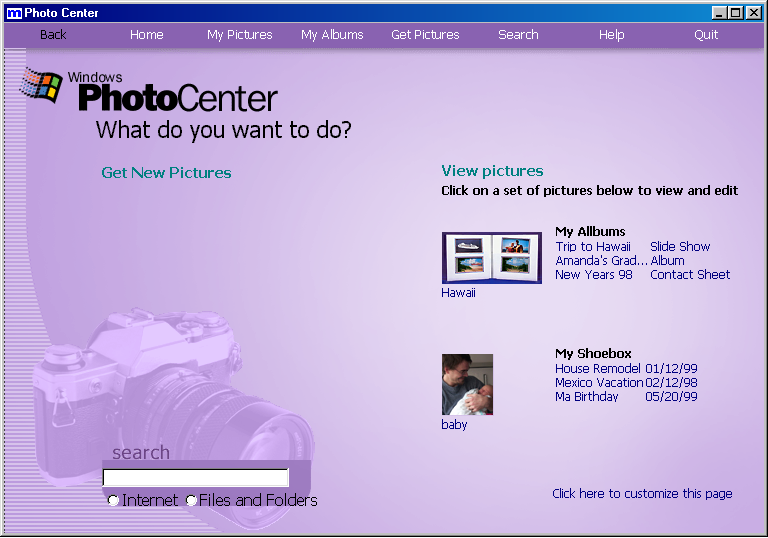Open the baby photo thumbnail
The width and height of the screenshot is (768, 538).
tap(467, 385)
